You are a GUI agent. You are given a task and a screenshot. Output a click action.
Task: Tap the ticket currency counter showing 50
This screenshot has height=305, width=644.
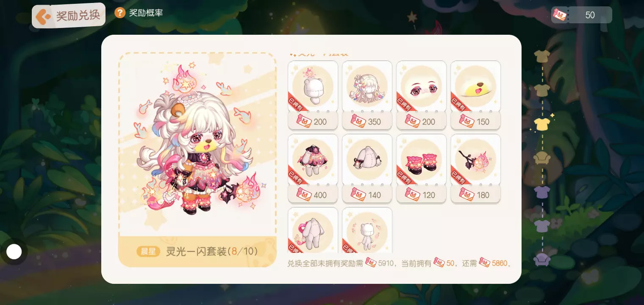582,15
